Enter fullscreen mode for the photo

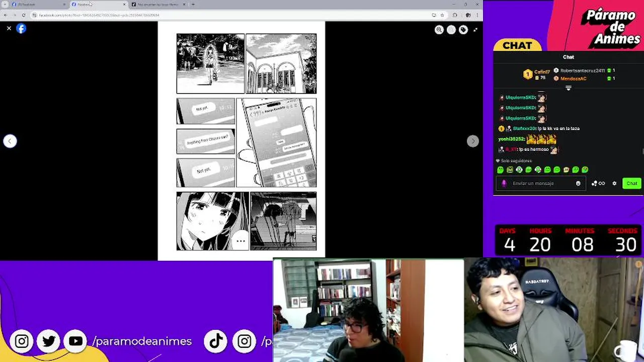point(475,30)
